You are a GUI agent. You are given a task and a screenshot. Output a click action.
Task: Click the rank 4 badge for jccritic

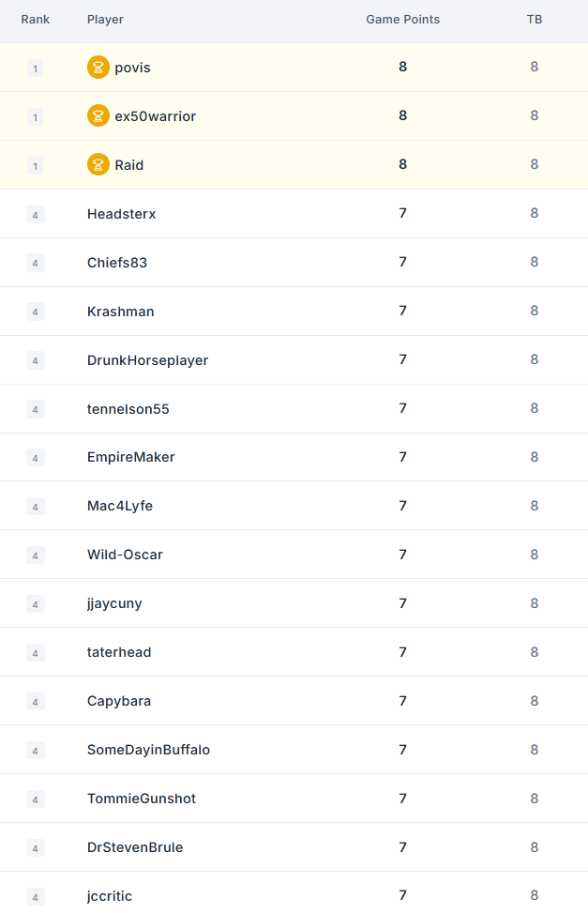[x=35, y=897]
